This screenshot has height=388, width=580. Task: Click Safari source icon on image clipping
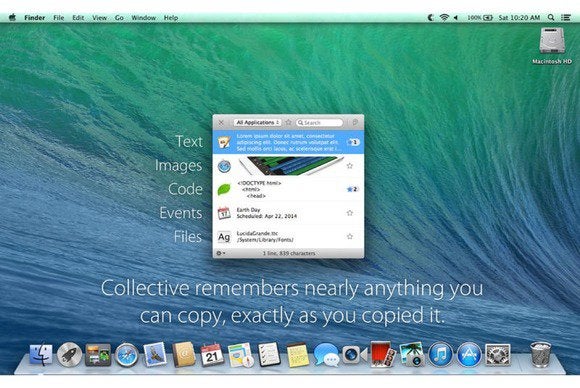pos(224,166)
